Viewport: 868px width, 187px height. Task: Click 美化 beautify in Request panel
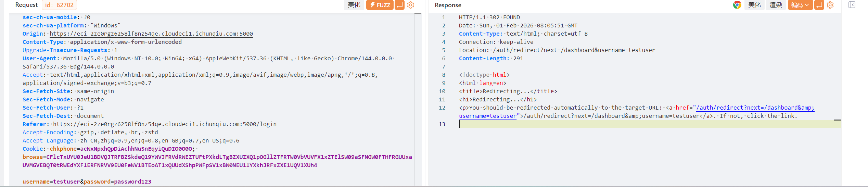(354, 5)
